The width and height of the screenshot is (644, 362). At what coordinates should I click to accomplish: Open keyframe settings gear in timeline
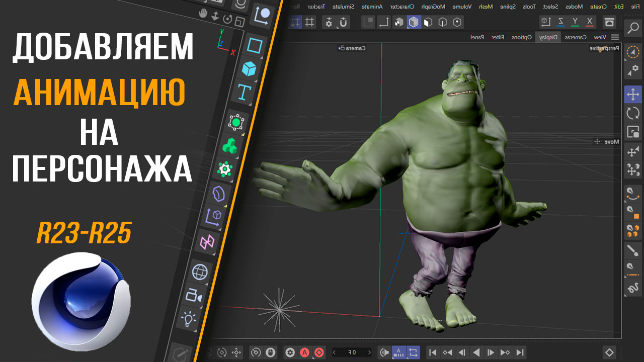click(289, 352)
